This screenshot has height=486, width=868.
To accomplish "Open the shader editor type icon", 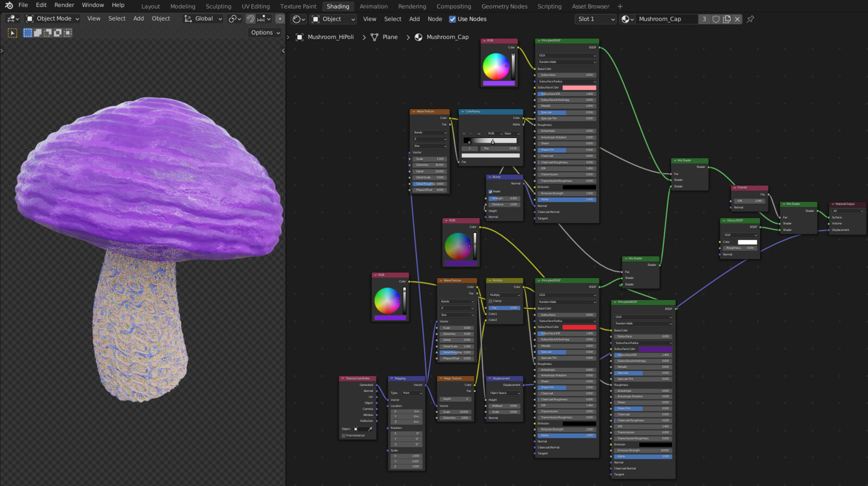I will [x=298, y=19].
